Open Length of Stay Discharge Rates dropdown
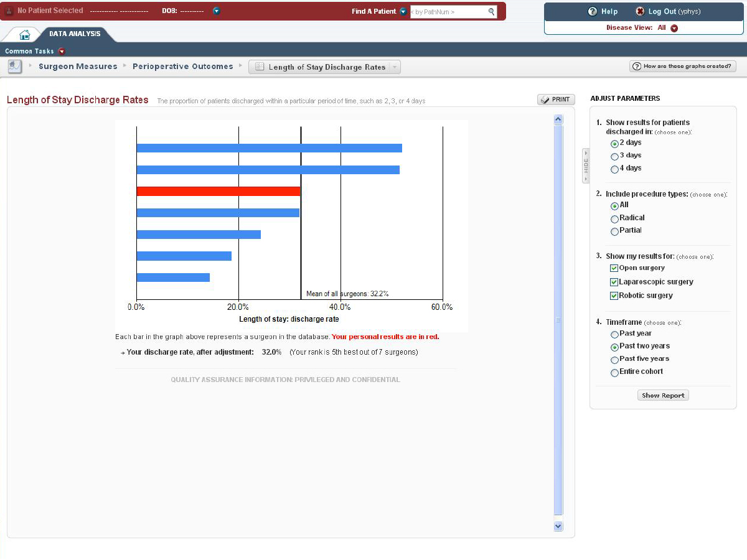 [394, 67]
